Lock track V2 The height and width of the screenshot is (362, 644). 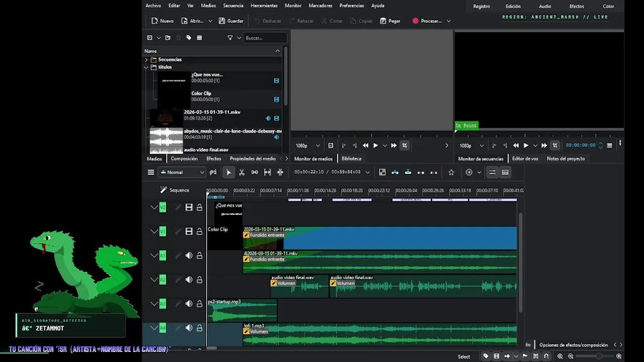click(199, 207)
